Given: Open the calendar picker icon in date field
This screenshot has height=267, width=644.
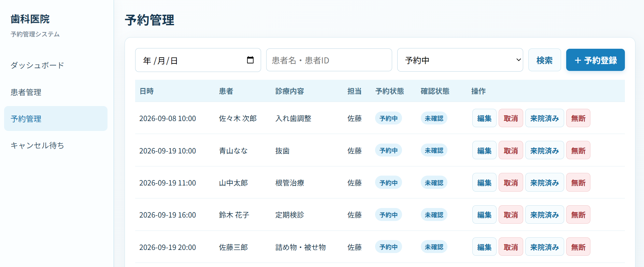Looking at the screenshot, I should pyautogui.click(x=250, y=60).
